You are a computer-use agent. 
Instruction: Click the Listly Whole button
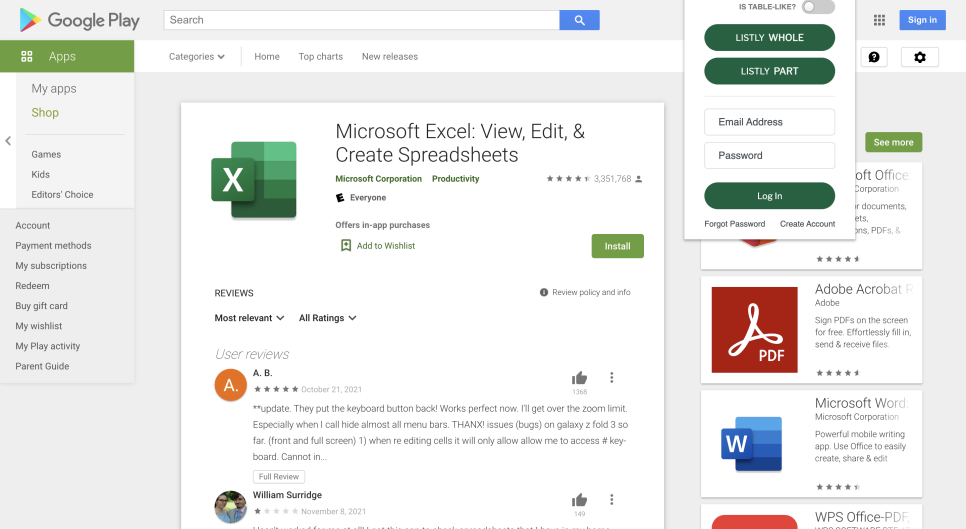[x=769, y=38]
